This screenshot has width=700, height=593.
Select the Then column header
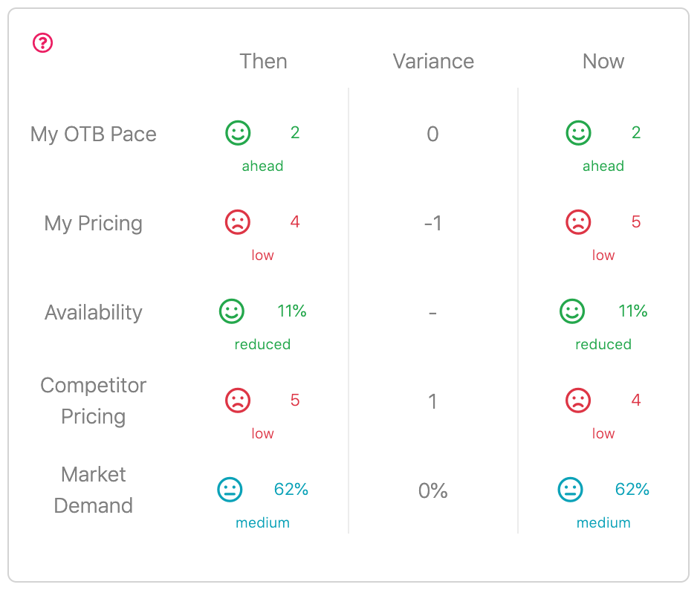tap(263, 61)
